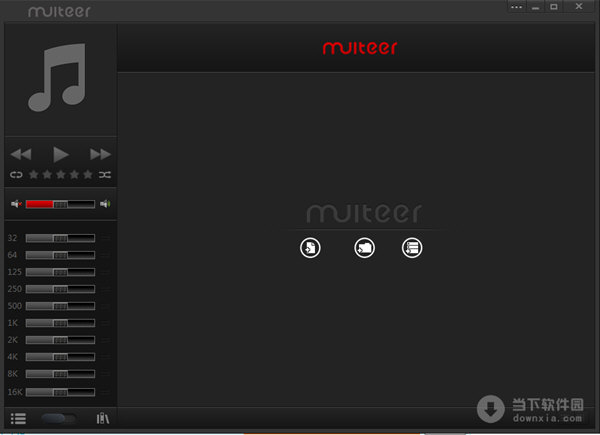The width and height of the screenshot is (600, 435).
Task: Adjust the red volume slider
Action: tap(60, 204)
